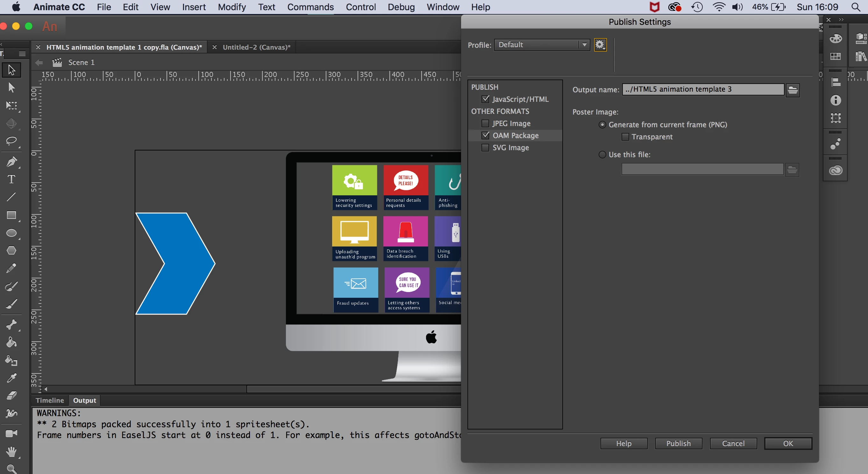Screen dimensions: 868x474
Task: Open the Creative Cloud Libraries panel icon
Action: pyautogui.click(x=835, y=170)
